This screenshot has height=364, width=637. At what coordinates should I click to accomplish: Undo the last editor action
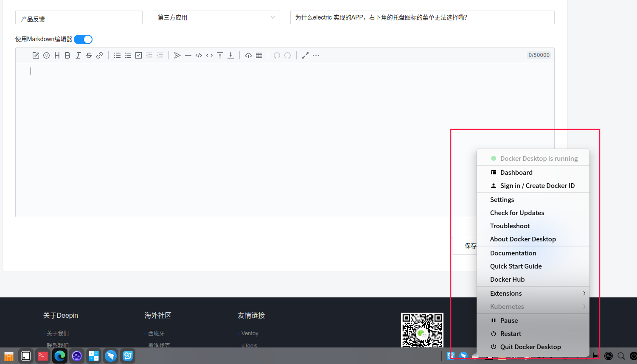(x=277, y=56)
